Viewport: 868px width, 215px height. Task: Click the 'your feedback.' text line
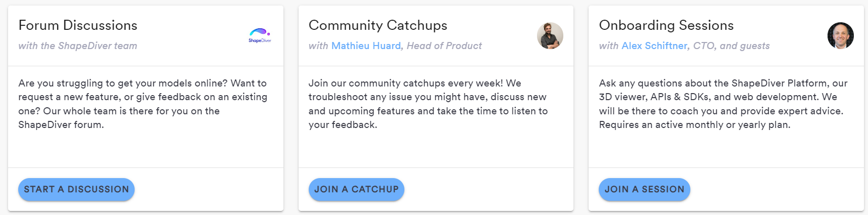click(x=343, y=125)
